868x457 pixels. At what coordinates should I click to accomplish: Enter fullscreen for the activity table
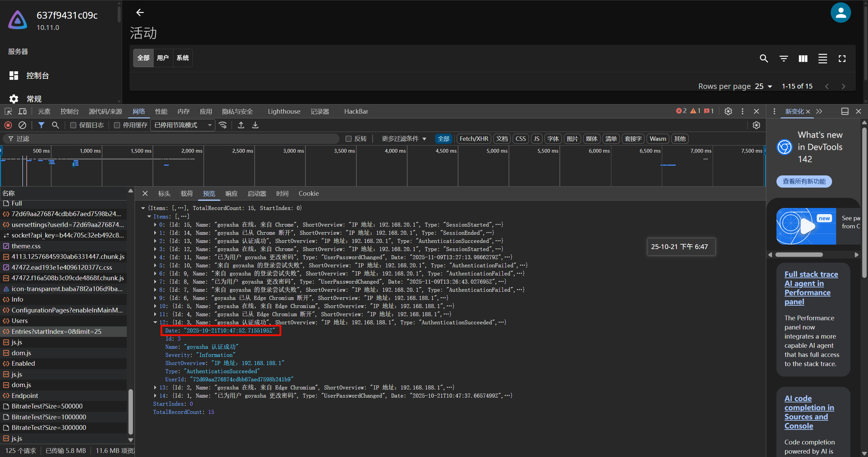coord(842,58)
